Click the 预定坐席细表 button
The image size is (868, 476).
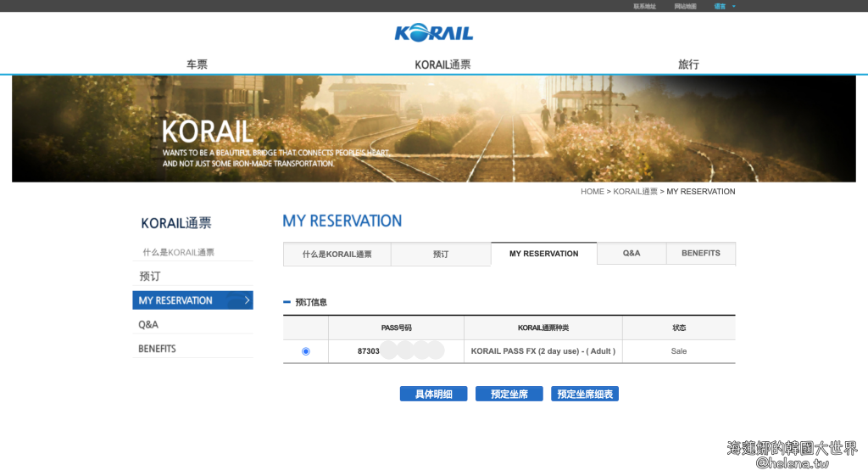click(584, 395)
